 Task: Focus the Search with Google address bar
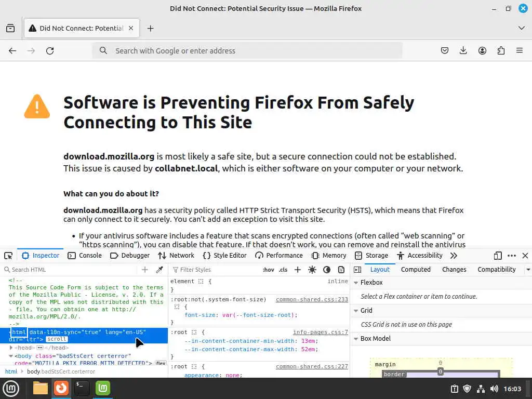click(247, 50)
